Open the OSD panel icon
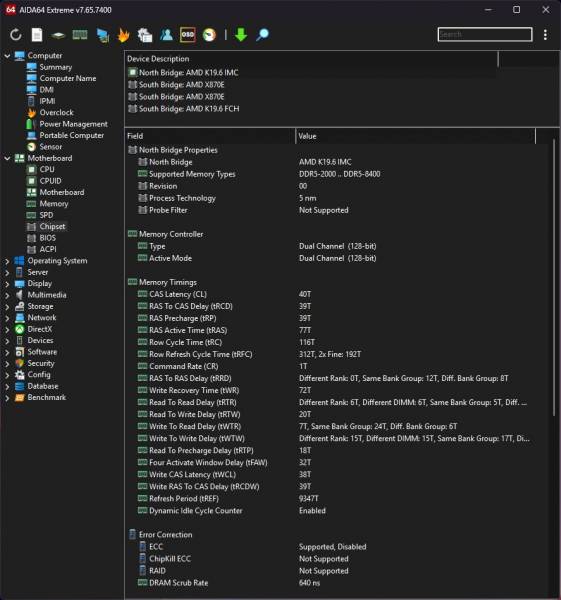The image size is (561, 600). point(188,35)
